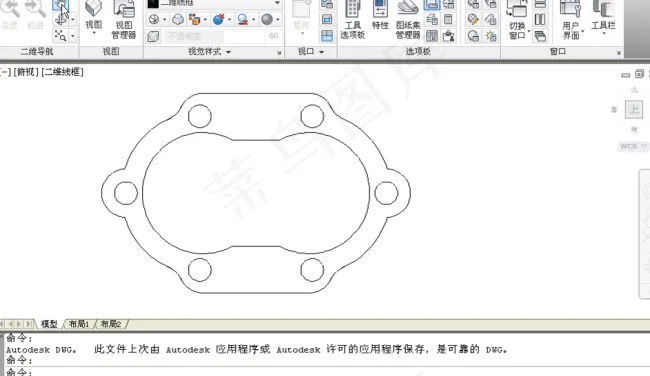Screen dimensions: 650x376
Task: Open the 视图管理器 view manager
Action: [124, 19]
